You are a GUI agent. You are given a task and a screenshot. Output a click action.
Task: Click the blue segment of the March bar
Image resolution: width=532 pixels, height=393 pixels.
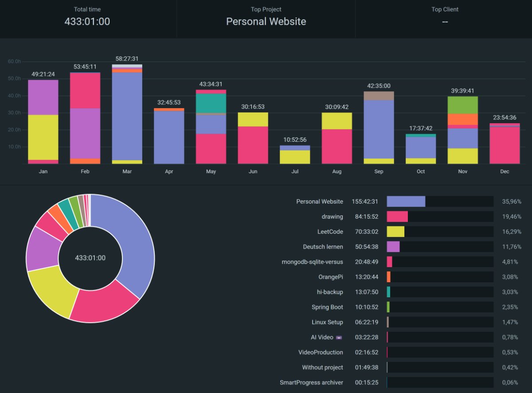coord(127,115)
